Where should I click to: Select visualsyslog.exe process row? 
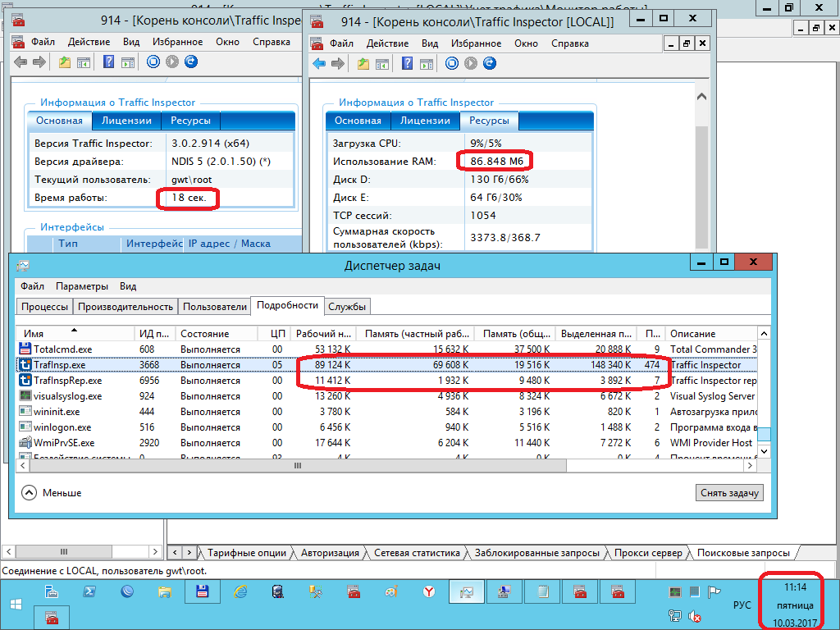point(387,396)
